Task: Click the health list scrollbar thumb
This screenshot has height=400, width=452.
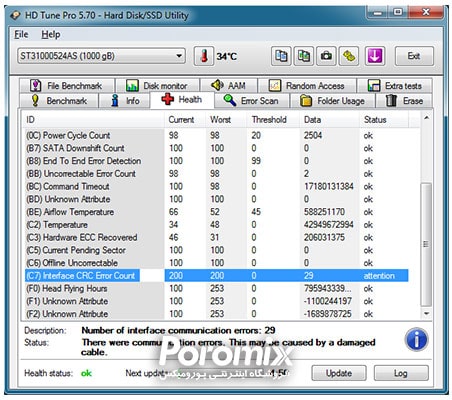Action: click(x=426, y=244)
